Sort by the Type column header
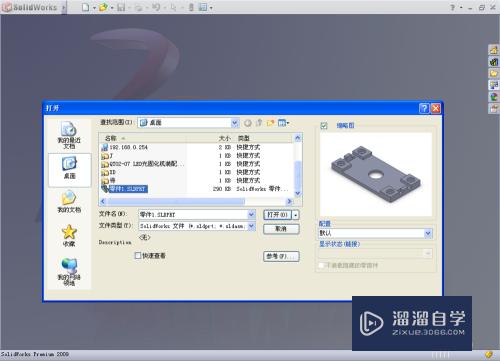The width and height of the screenshot is (500, 361). [244, 138]
